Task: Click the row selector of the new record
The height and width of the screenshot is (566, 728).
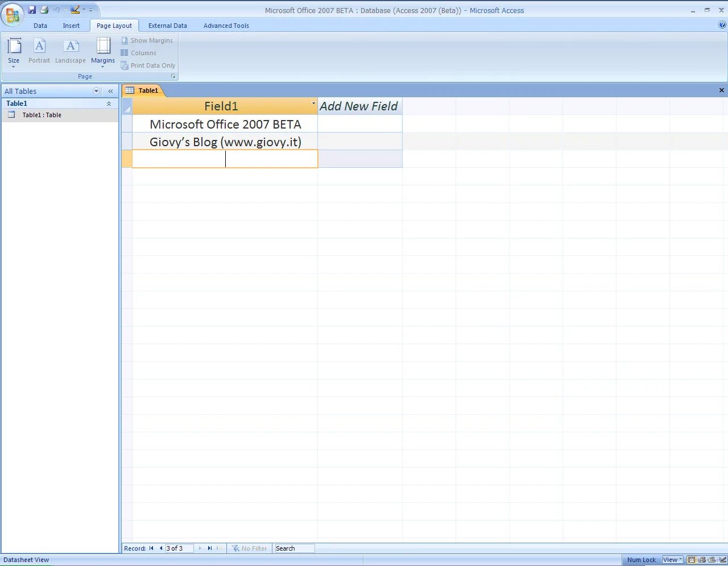Action: coord(127,159)
